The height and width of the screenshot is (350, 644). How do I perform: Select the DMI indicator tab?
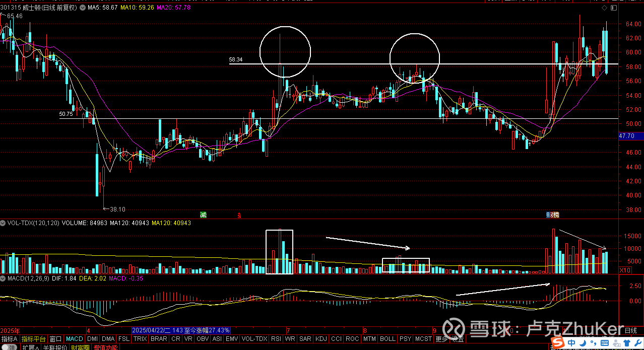click(92, 339)
